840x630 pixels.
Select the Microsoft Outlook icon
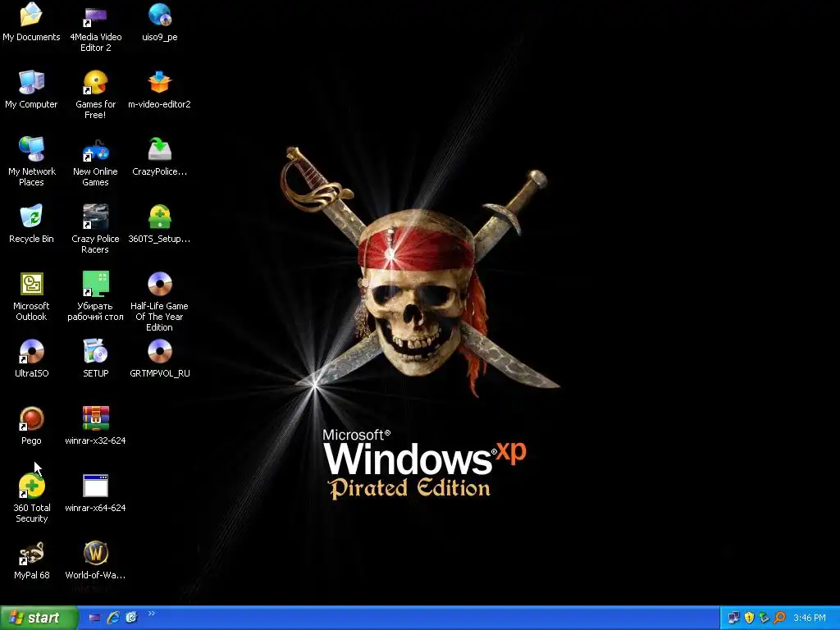[31, 284]
